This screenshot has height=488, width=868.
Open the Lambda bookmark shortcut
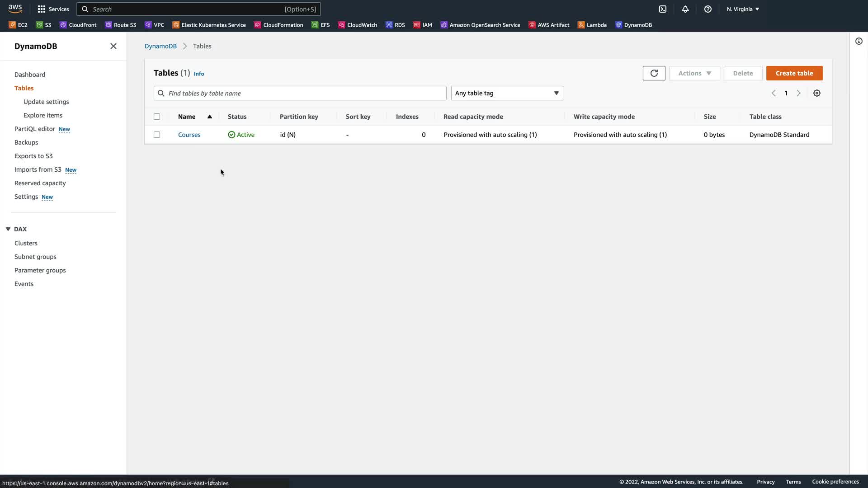coord(592,25)
